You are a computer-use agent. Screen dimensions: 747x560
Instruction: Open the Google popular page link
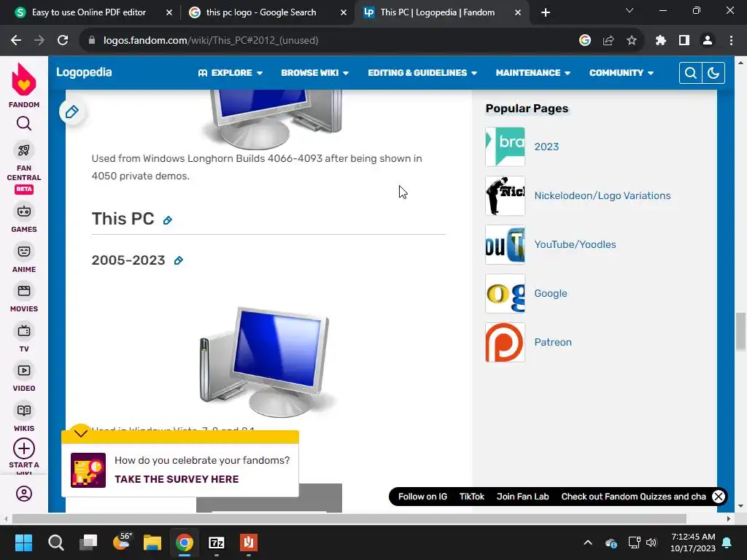point(550,293)
